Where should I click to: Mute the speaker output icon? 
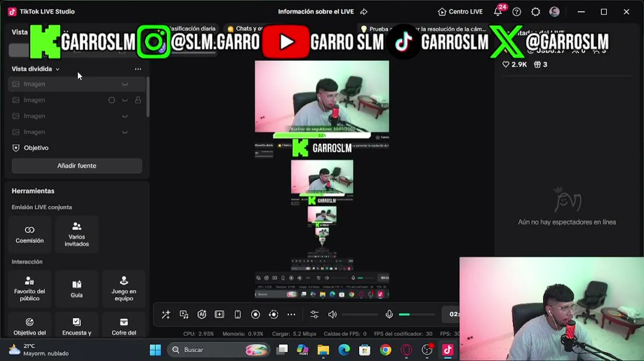(x=333, y=314)
